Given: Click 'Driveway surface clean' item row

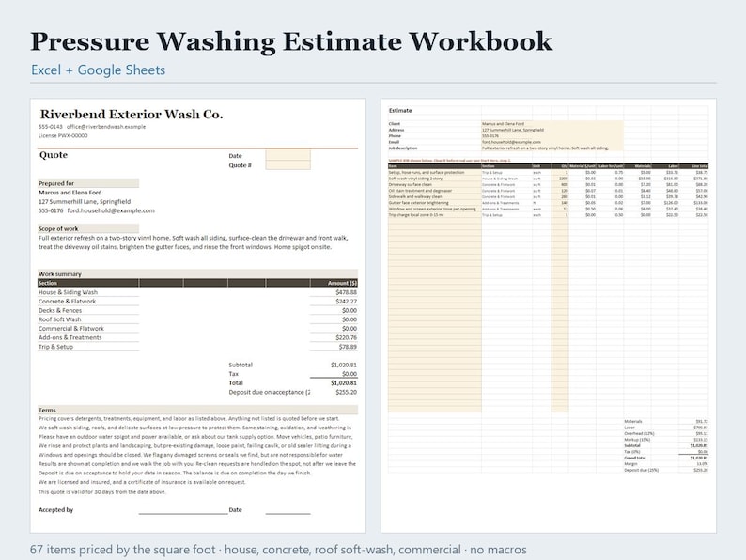Looking at the screenshot, I should point(410,184).
